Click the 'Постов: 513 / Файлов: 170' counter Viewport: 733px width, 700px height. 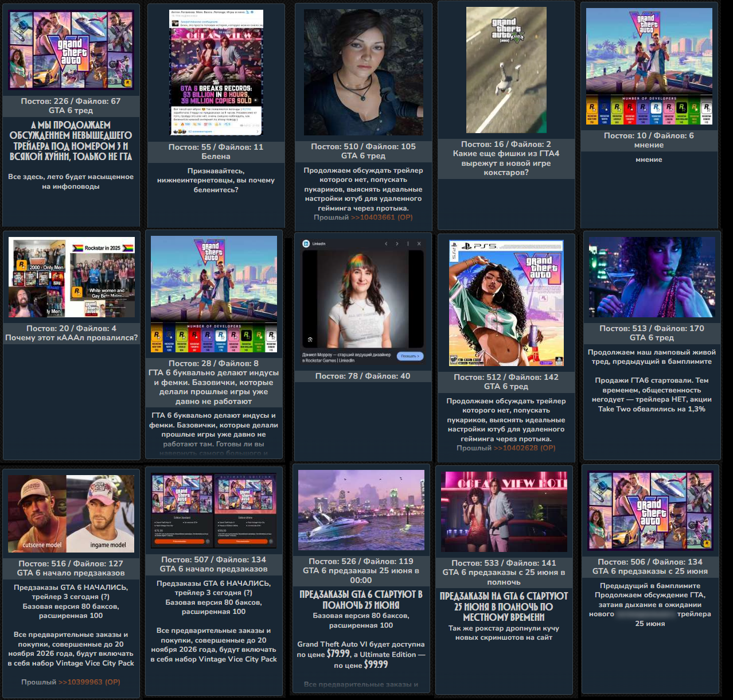click(652, 328)
